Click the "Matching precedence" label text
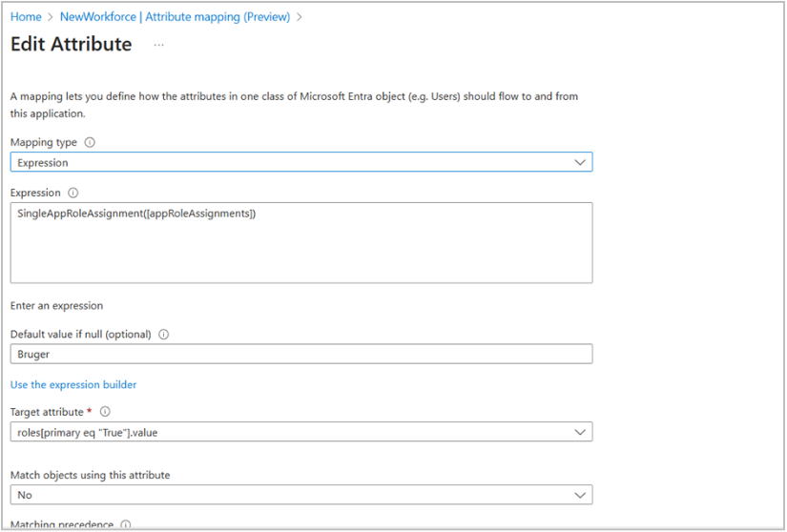The image size is (787, 532). 62,524
